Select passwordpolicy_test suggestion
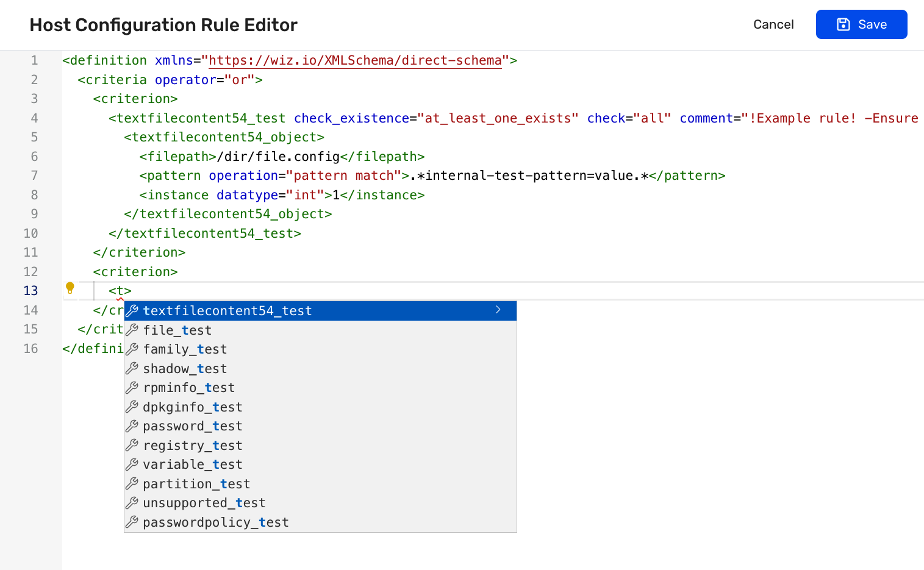This screenshot has height=570, width=924. [320, 522]
